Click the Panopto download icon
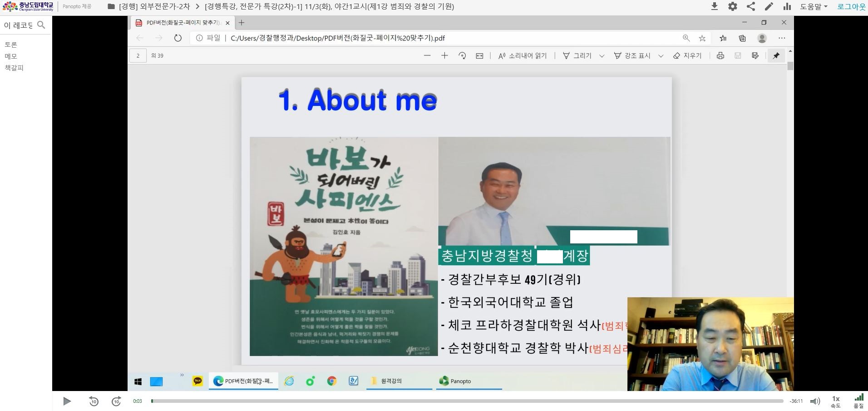Screen dimensions: 868x411 coord(714,6)
